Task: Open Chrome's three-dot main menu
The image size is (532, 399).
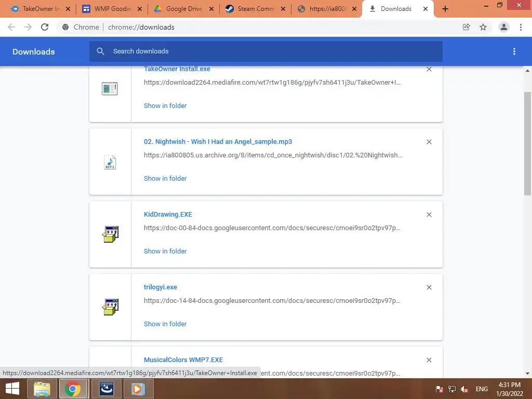Action: [x=521, y=27]
